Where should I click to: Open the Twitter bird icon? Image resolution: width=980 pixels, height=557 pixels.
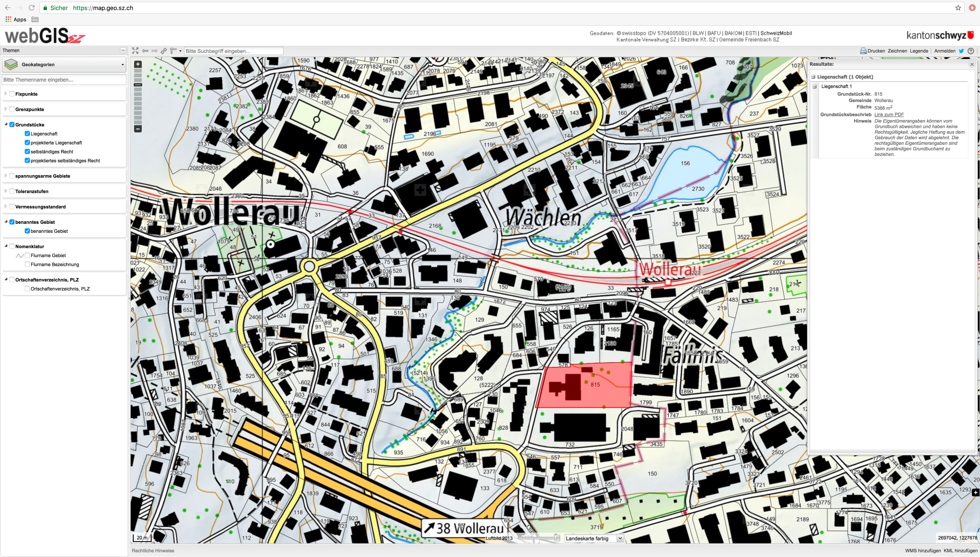(961, 51)
